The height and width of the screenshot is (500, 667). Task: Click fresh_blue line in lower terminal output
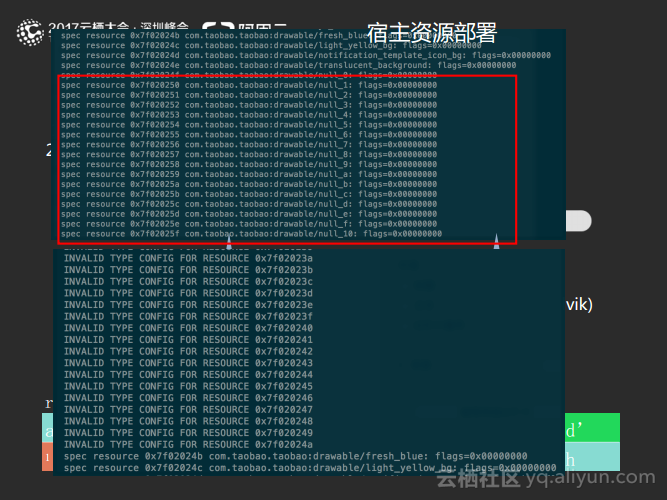pyautogui.click(x=296, y=456)
